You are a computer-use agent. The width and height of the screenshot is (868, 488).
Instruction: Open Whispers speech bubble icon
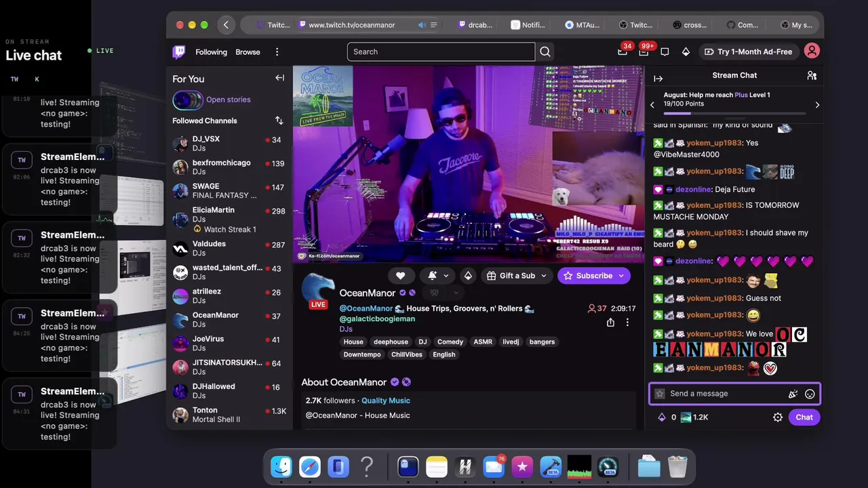coord(665,52)
